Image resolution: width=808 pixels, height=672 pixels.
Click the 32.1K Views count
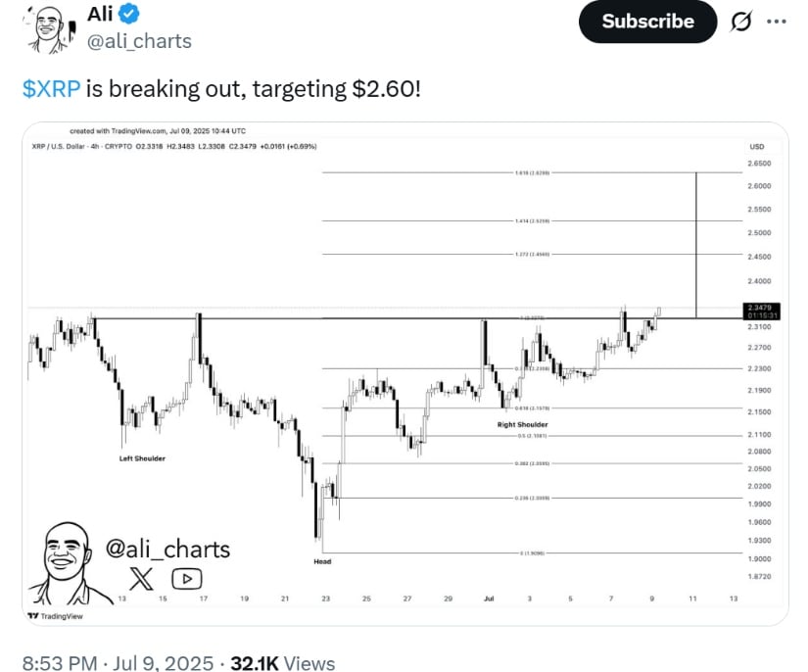pos(283,663)
